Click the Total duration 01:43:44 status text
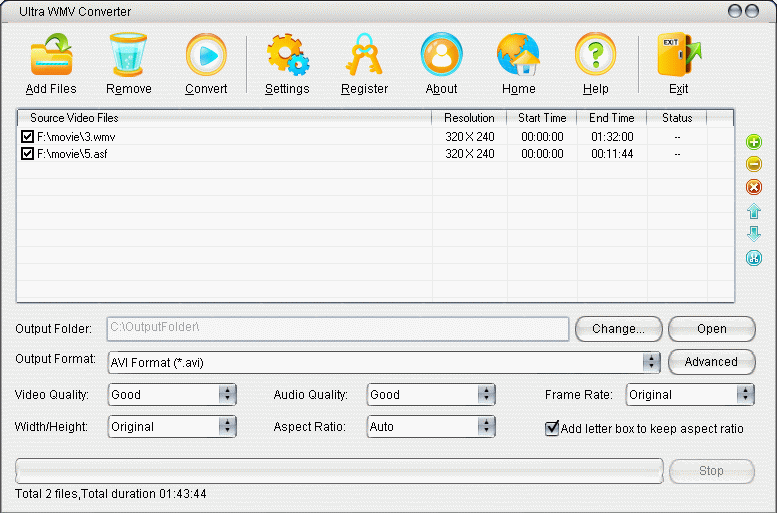The width and height of the screenshot is (777, 513). [144, 494]
